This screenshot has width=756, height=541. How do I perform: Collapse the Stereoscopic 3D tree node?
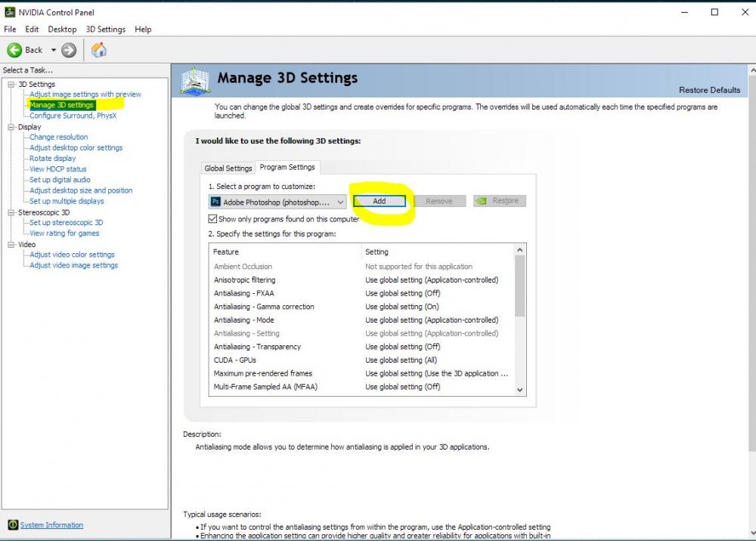[x=11, y=212]
